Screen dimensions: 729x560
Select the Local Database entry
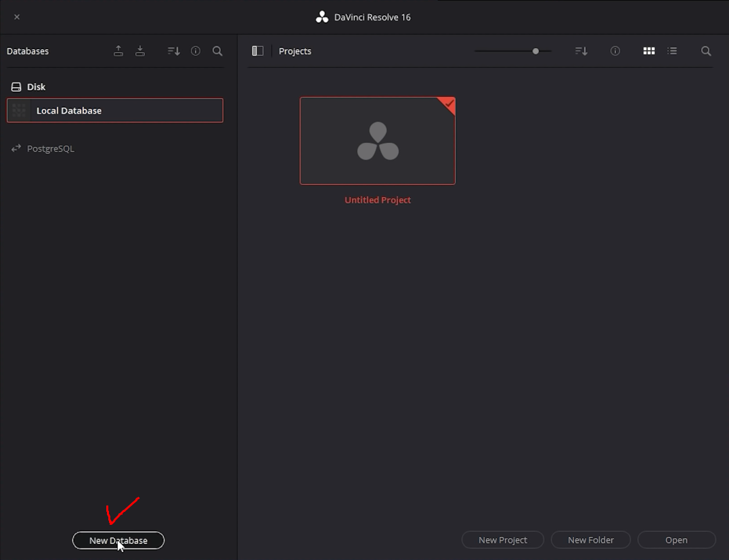coord(115,110)
